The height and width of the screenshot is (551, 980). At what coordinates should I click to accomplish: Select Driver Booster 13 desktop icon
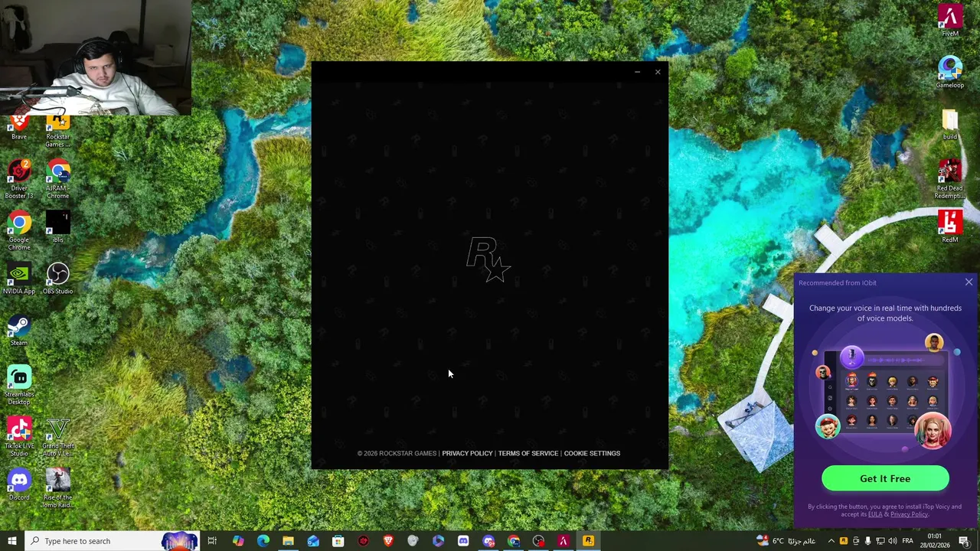tap(19, 179)
